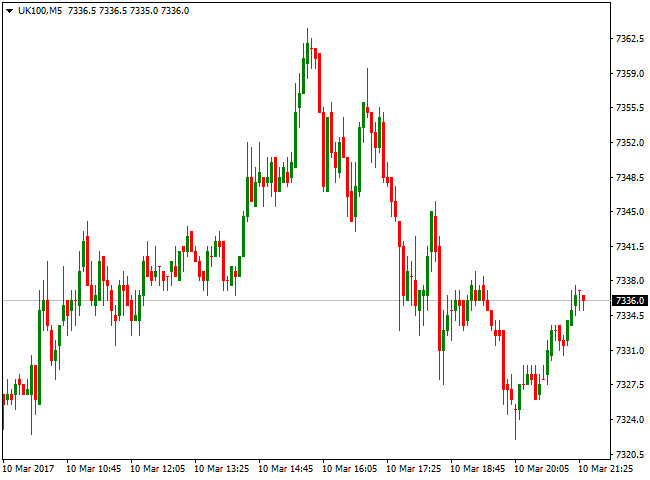This screenshot has height=480, width=650.
Task: Click the 10 Mar 16:05 time label
Action: 350,469
